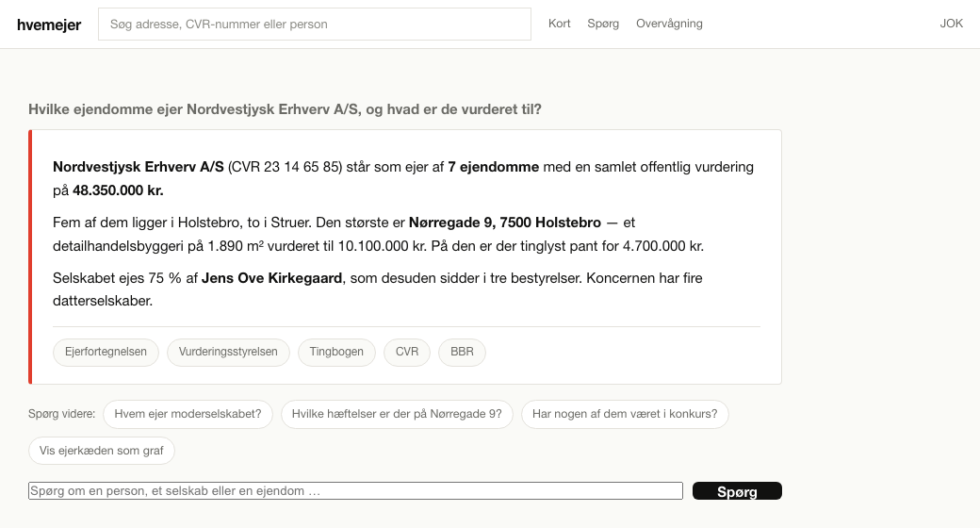Select the owner name Jens Ove Kirkegaard
Image resolution: width=980 pixels, height=528 pixels.
click(272, 278)
